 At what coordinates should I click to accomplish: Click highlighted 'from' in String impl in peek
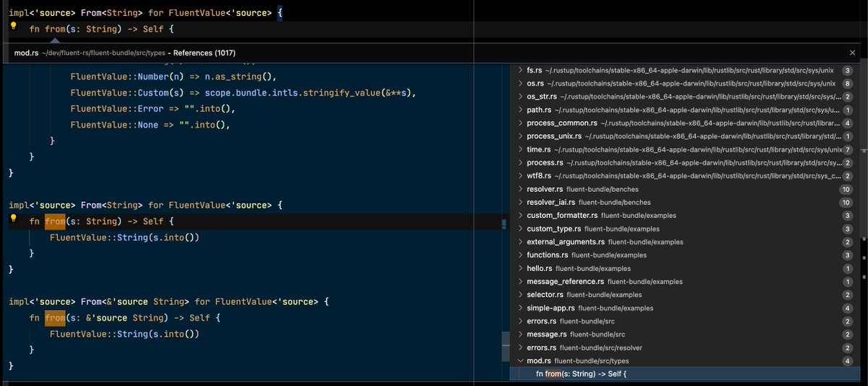point(55,221)
